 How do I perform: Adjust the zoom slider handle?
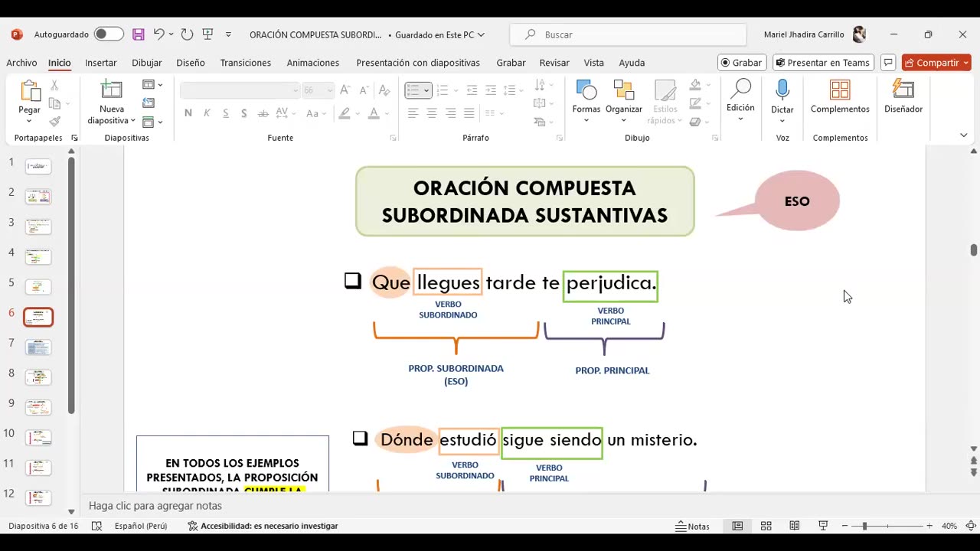coord(864,526)
